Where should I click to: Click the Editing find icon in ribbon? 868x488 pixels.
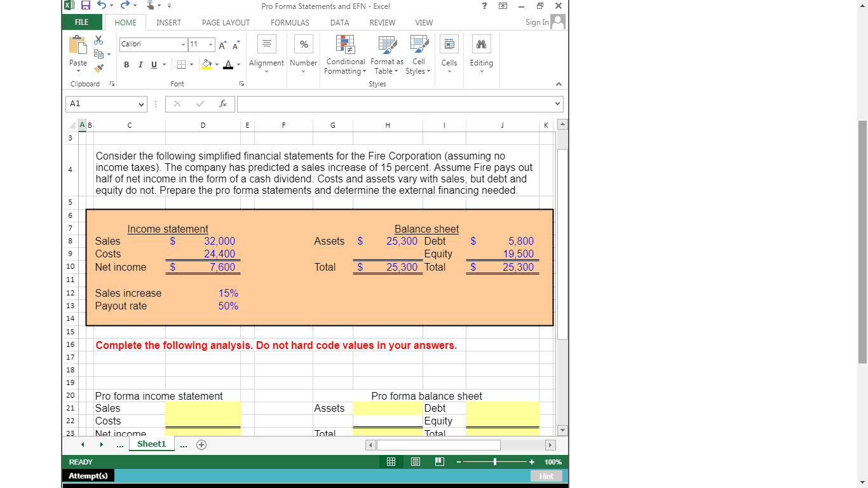[x=481, y=44]
